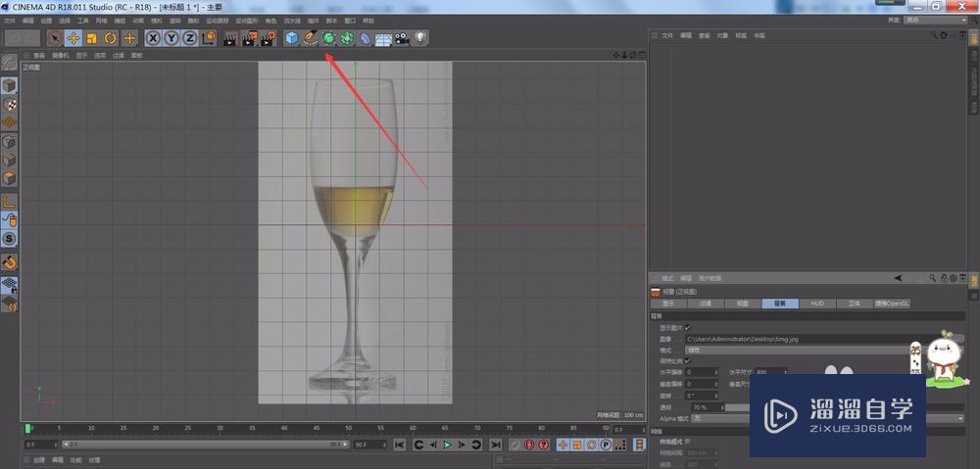The height and width of the screenshot is (469, 980).
Task: Toggle the Z axis lock
Action: (x=189, y=38)
